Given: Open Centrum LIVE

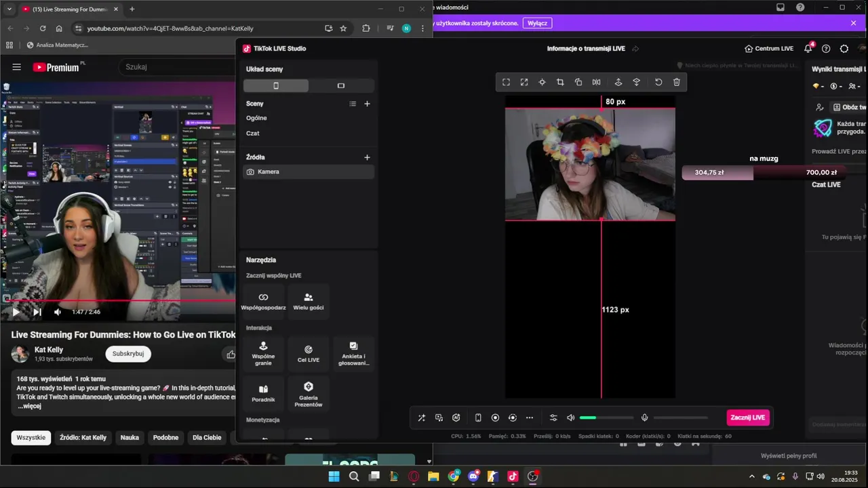Looking at the screenshot, I should [768, 49].
